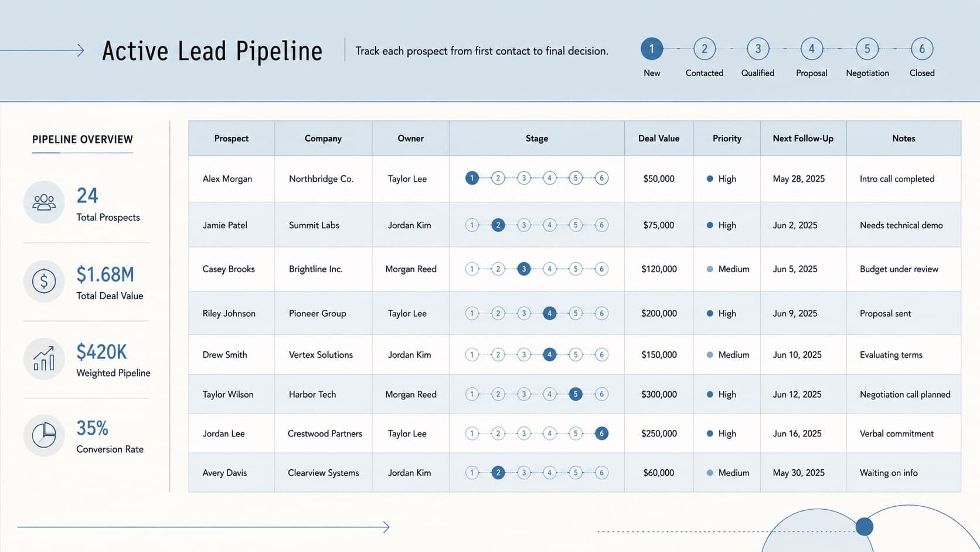Select header stage 1 New circle
Viewport: 980px width, 552px height.
coord(652,49)
